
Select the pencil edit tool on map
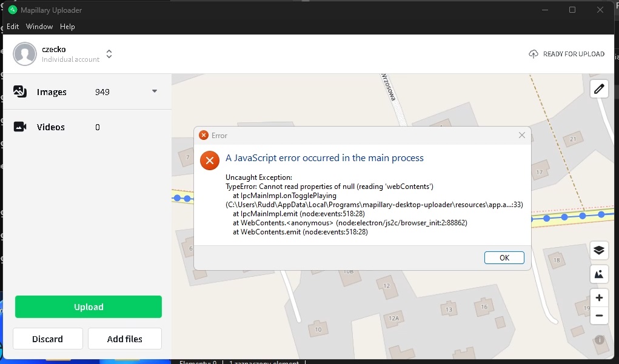[599, 89]
